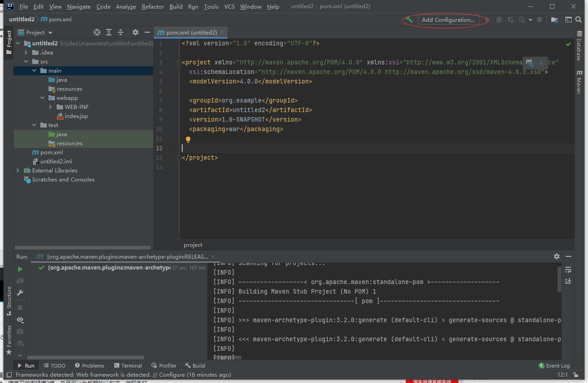Open the Navigate menu
The image size is (588, 383).
(x=79, y=6)
